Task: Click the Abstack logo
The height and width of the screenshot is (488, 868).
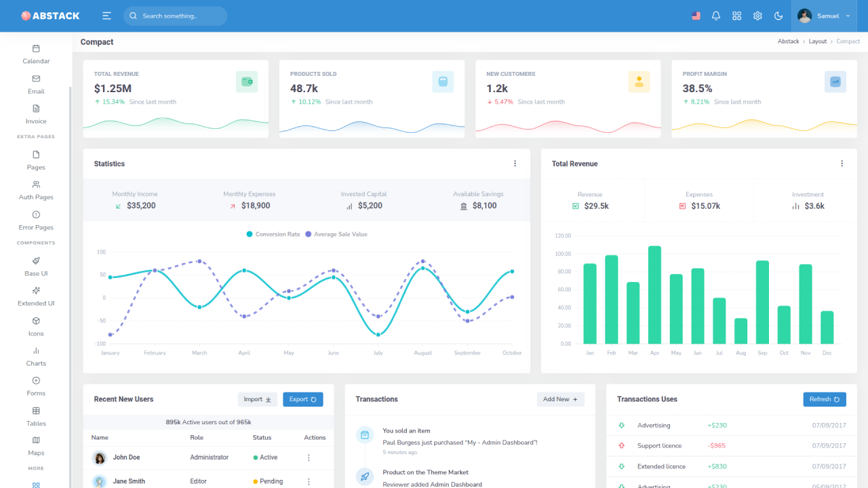Action: [50, 16]
